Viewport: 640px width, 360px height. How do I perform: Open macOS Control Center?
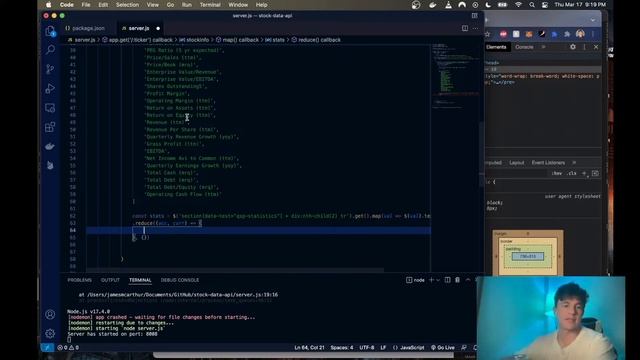[x=545, y=5]
